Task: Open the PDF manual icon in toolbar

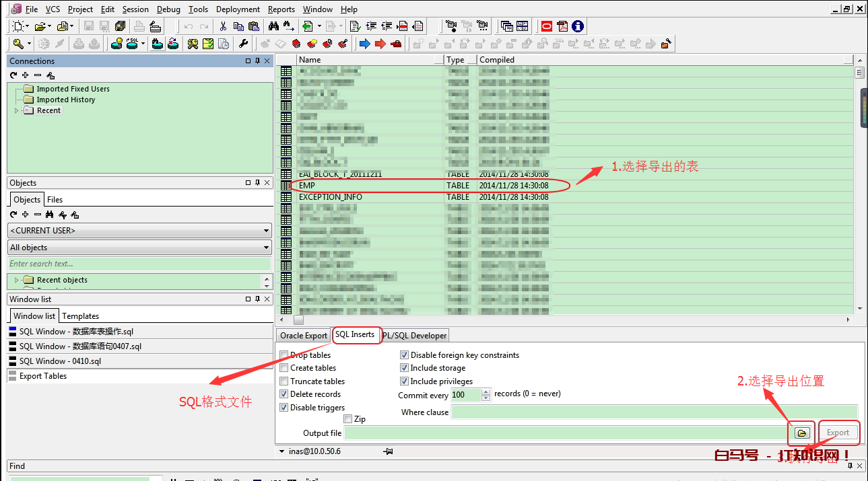Action: pyautogui.click(x=562, y=26)
